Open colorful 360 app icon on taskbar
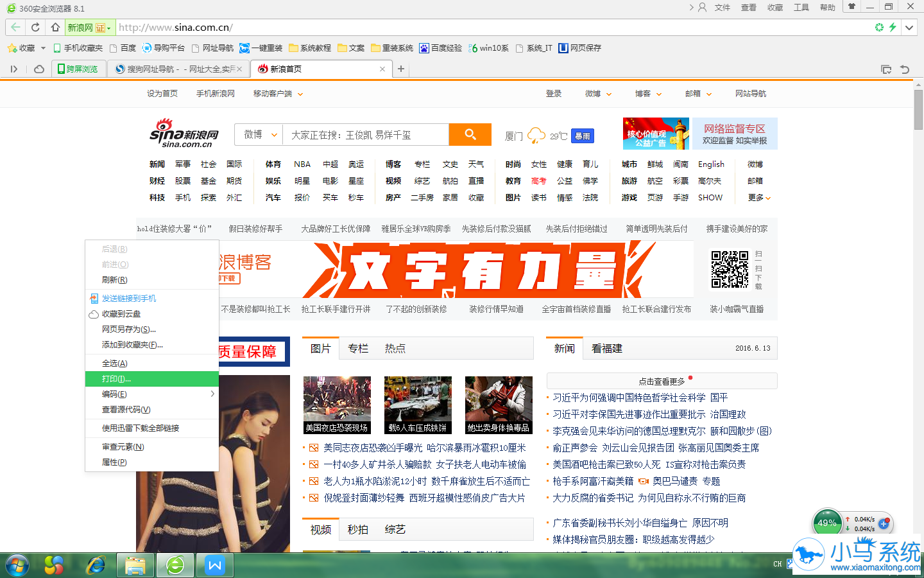Image resolution: width=924 pixels, height=578 pixels. 54,565
